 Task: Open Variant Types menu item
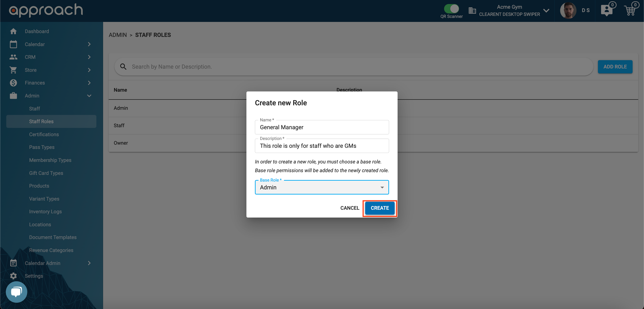tap(44, 199)
